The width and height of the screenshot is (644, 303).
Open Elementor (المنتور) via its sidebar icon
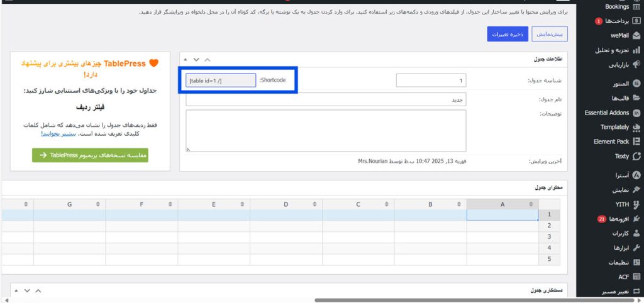click(x=636, y=84)
